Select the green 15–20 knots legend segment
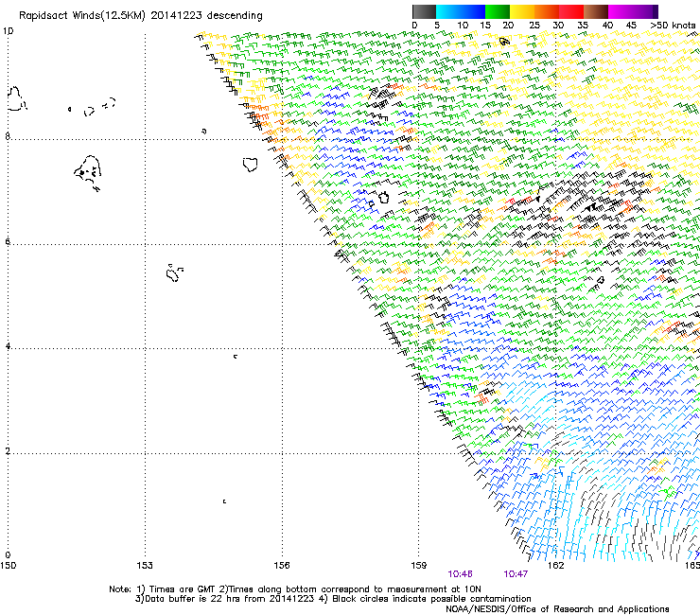The width and height of the screenshot is (700, 615). pos(498,11)
